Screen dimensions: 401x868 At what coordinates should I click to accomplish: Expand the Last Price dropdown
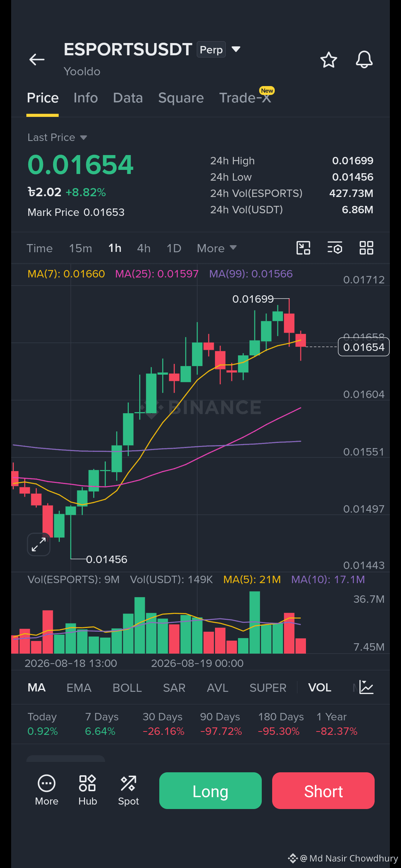[x=57, y=138]
